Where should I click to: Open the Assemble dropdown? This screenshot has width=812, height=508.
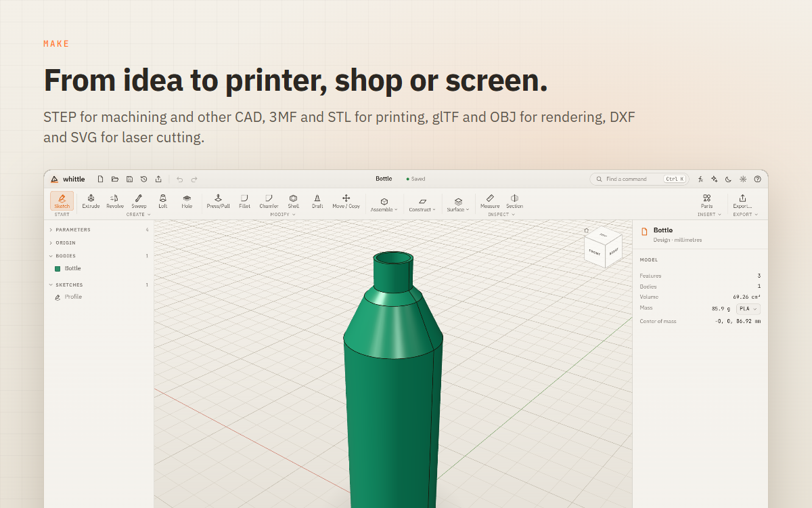[384, 204]
